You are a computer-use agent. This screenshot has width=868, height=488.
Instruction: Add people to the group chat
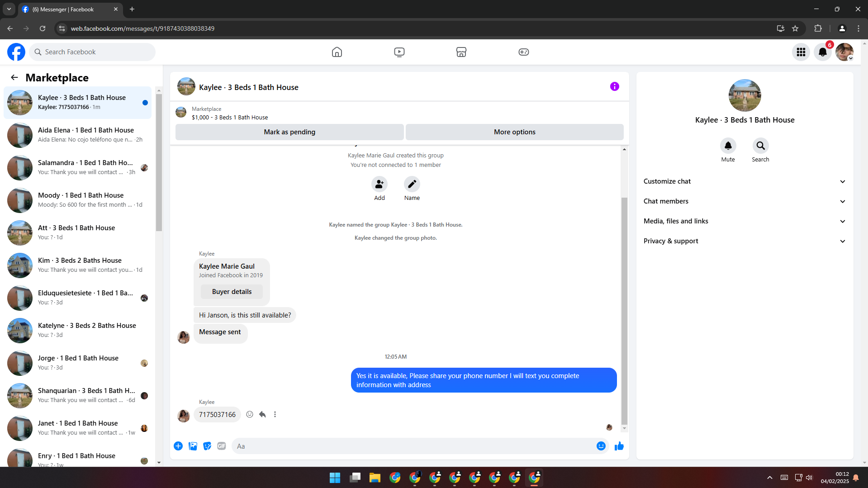pos(379,184)
